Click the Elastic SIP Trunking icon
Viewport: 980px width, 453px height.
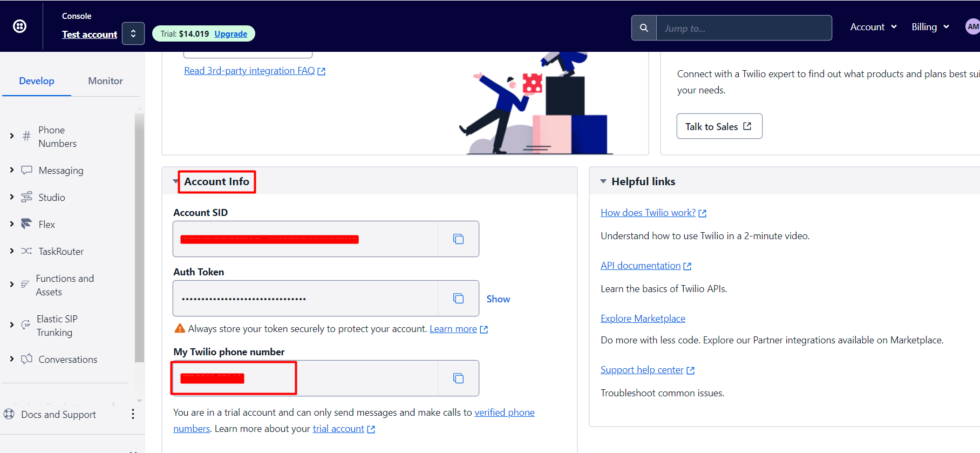pos(25,324)
